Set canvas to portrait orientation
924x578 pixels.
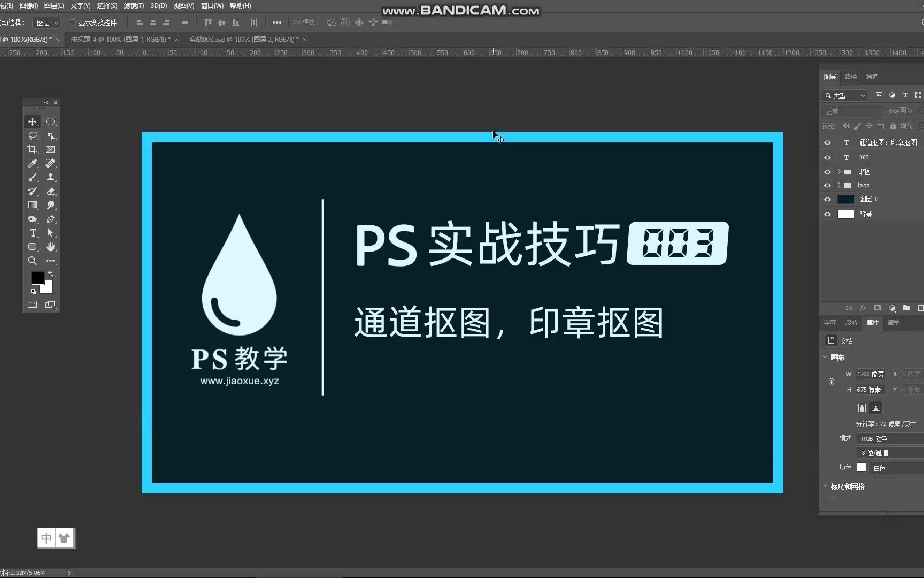[x=862, y=408]
